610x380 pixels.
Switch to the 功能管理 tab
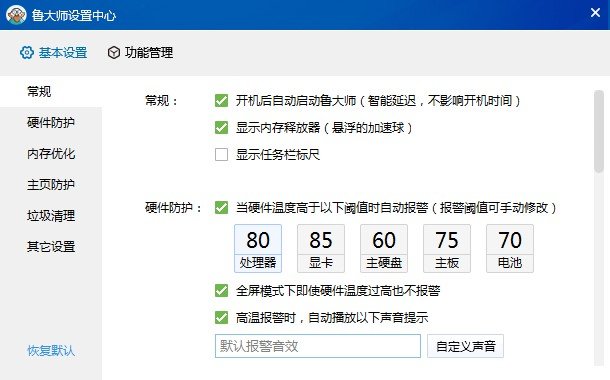point(140,53)
